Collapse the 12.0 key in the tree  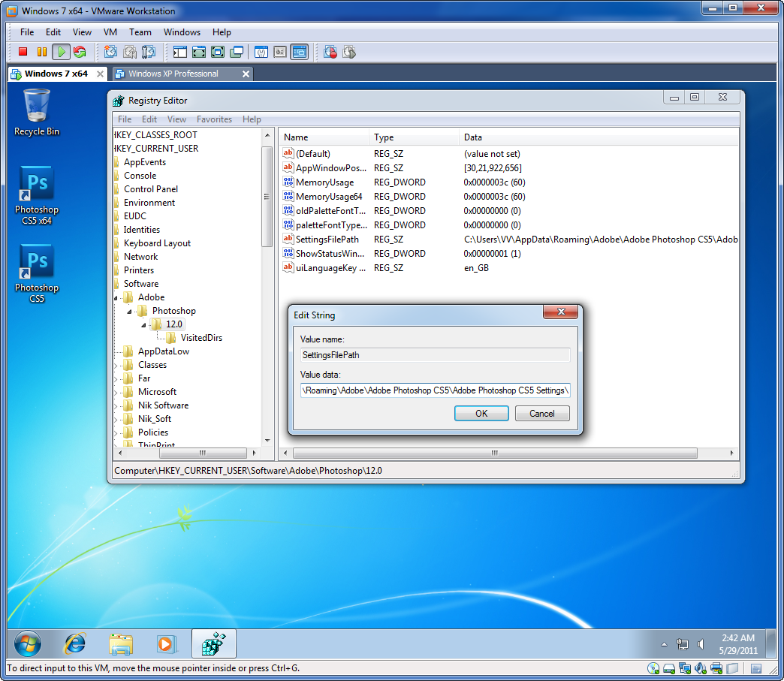point(144,325)
